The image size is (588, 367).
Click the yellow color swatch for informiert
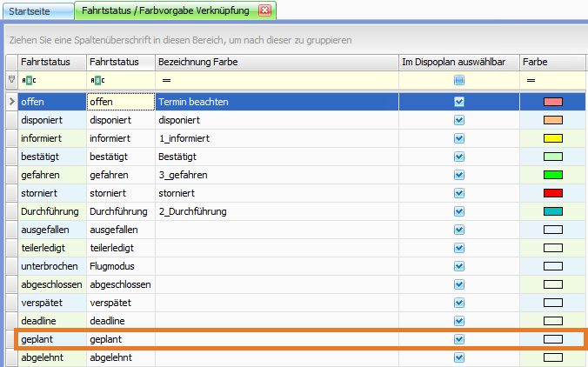[553, 138]
